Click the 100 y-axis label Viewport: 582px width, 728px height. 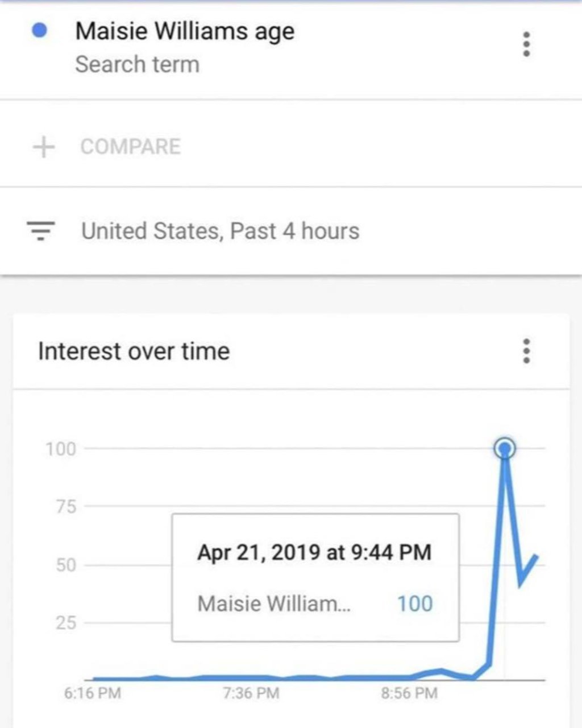pyautogui.click(x=60, y=449)
